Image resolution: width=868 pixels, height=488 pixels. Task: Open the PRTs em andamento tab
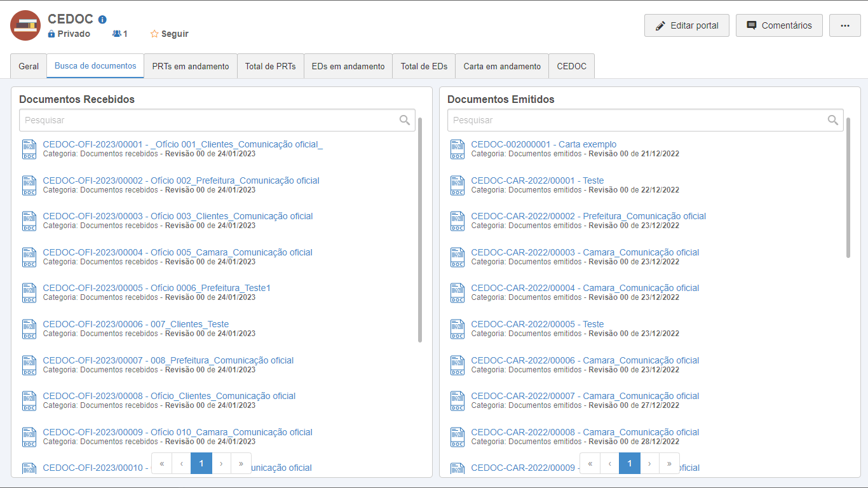(191, 66)
